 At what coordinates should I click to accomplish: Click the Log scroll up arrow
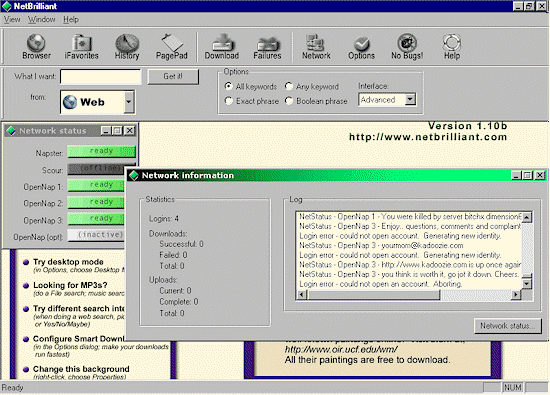point(526,217)
